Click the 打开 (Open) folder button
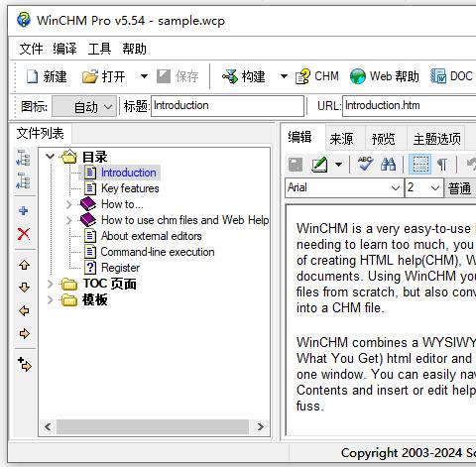This screenshot has width=476, height=467. point(103,76)
